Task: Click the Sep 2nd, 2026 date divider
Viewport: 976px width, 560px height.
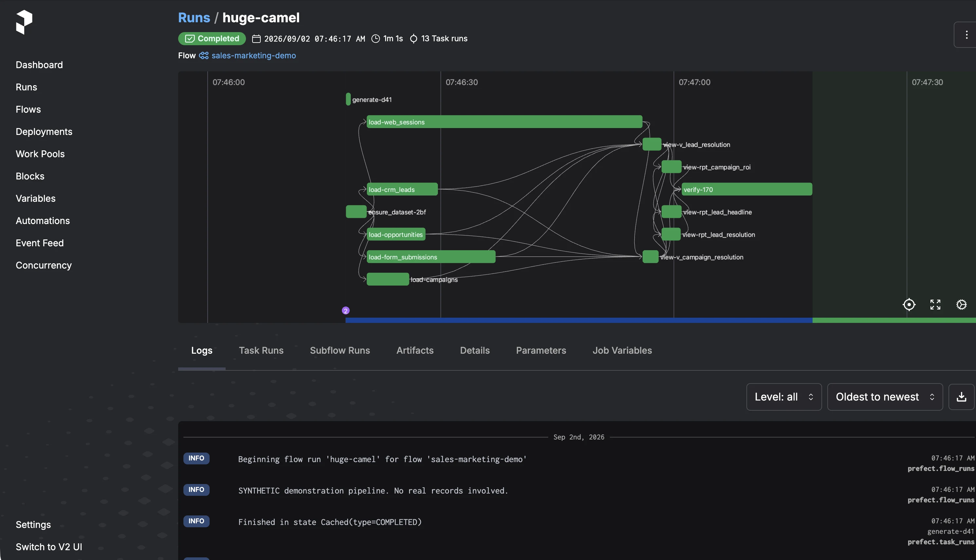Action: pyautogui.click(x=579, y=437)
